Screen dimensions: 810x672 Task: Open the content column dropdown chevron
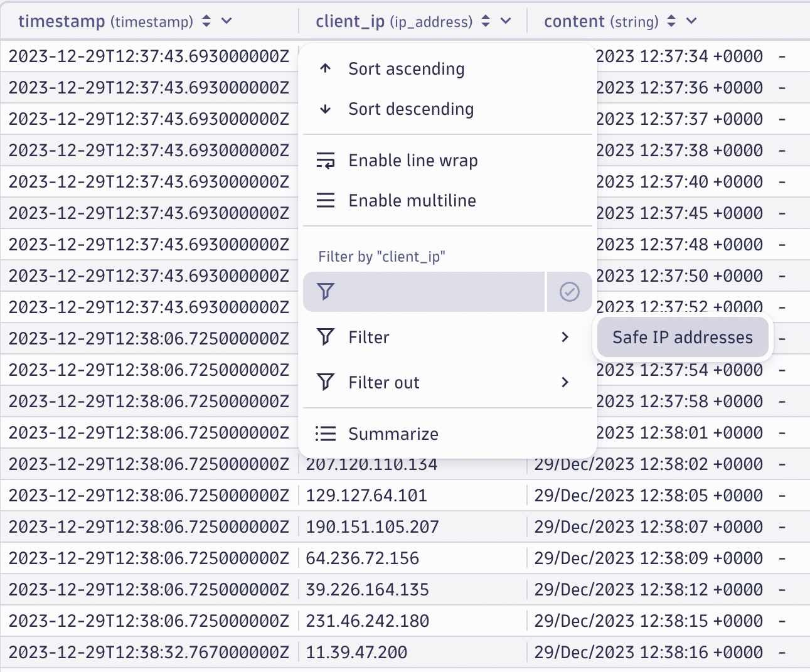coord(690,21)
